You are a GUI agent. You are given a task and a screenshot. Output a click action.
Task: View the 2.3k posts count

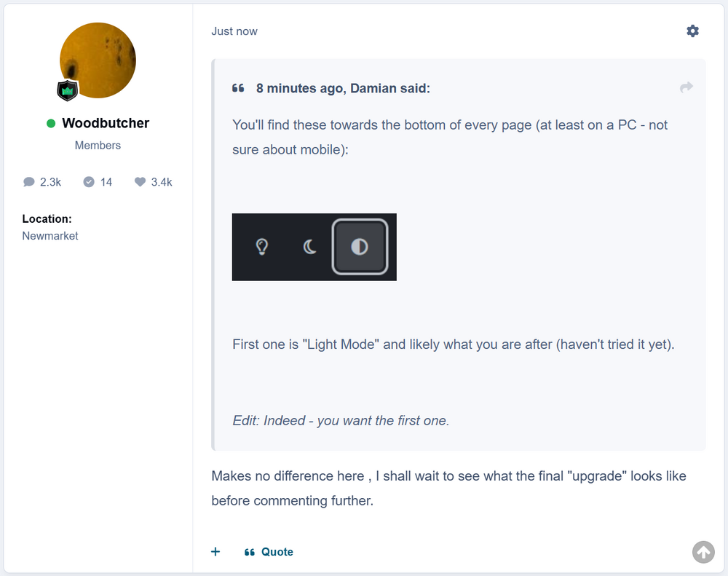[41, 182]
